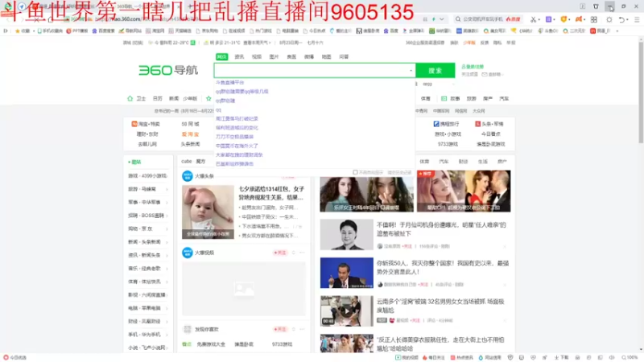
Task: Expand the 军事·中华军事 sidebar row
Action: click(147, 202)
